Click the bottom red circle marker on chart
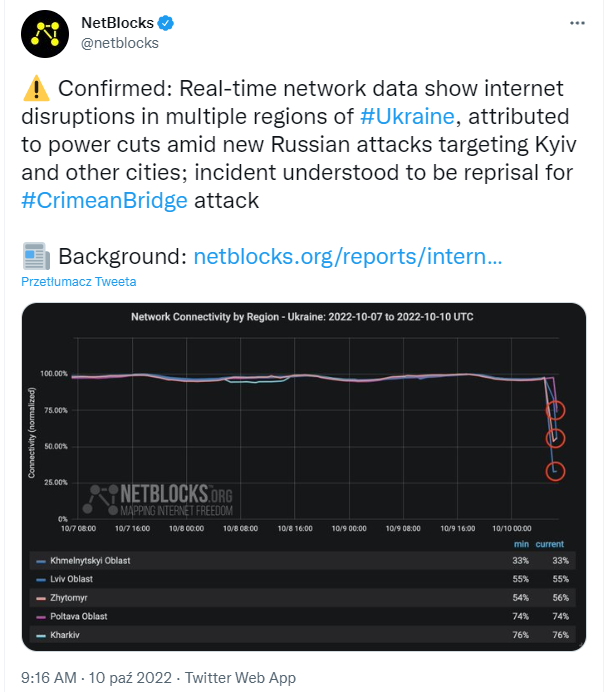The image size is (613, 692). coord(556,471)
